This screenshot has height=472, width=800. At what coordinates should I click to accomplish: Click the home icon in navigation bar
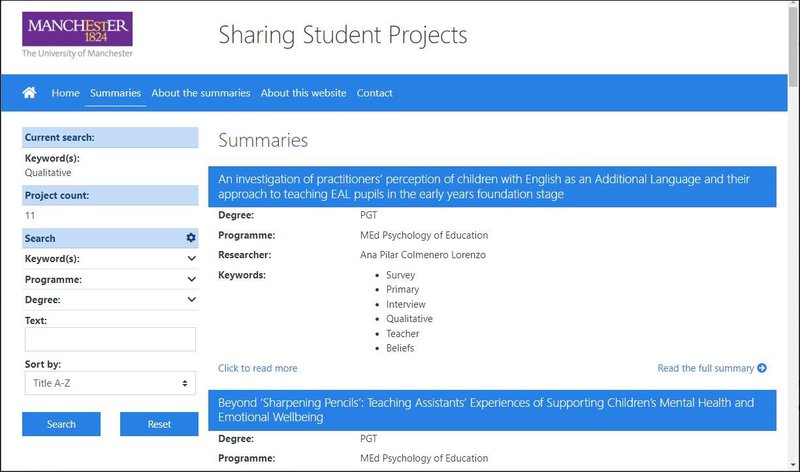coord(30,93)
